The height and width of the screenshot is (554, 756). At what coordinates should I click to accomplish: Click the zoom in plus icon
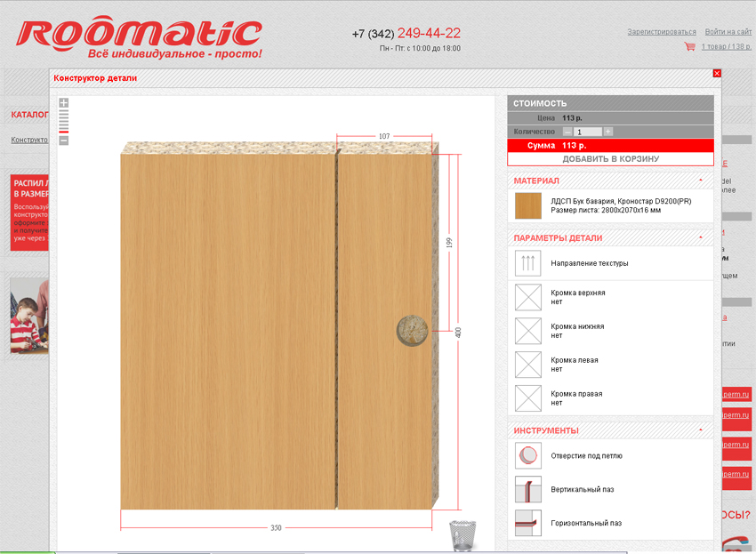[x=63, y=103]
